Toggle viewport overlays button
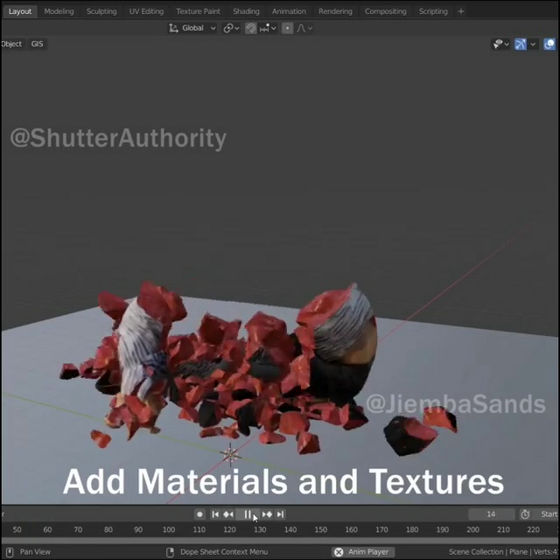560x560 pixels. [549, 44]
